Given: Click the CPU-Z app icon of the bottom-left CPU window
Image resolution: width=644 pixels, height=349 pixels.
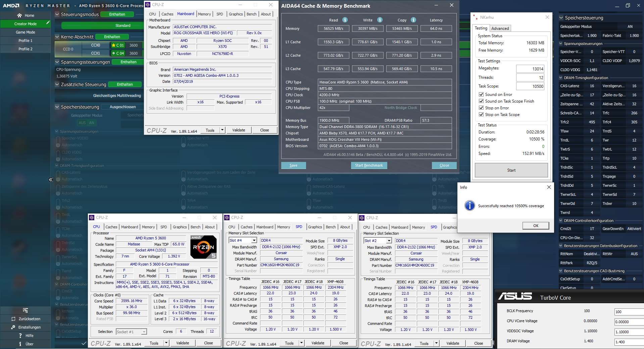Looking at the screenshot, I should [x=92, y=218].
